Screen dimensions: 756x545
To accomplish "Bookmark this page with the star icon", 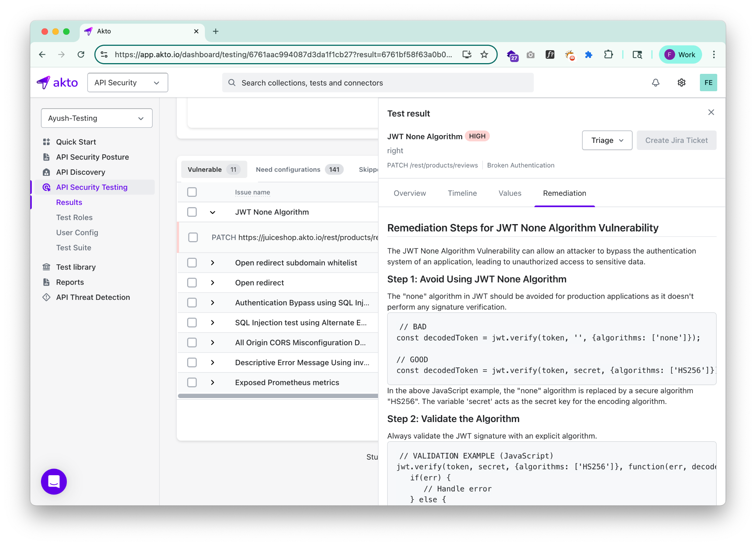I will click(484, 55).
